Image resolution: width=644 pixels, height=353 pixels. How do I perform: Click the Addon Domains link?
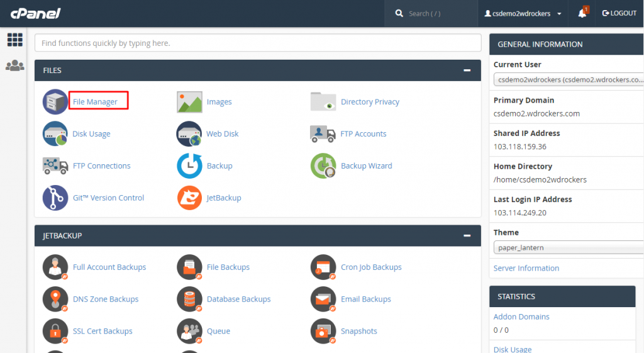coord(521,317)
